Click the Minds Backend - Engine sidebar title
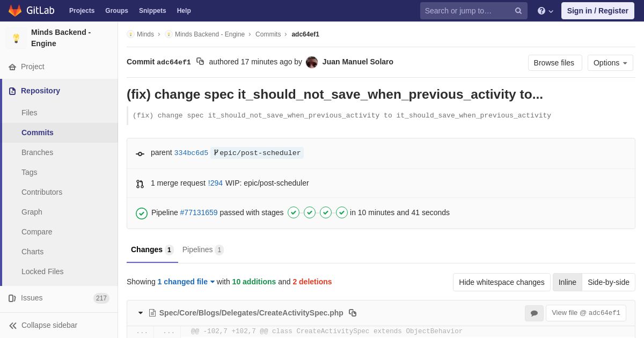The height and width of the screenshot is (338, 644). (61, 38)
